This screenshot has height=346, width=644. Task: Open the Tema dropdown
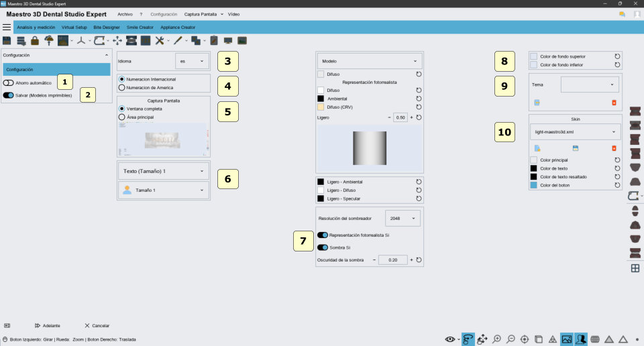coord(590,84)
